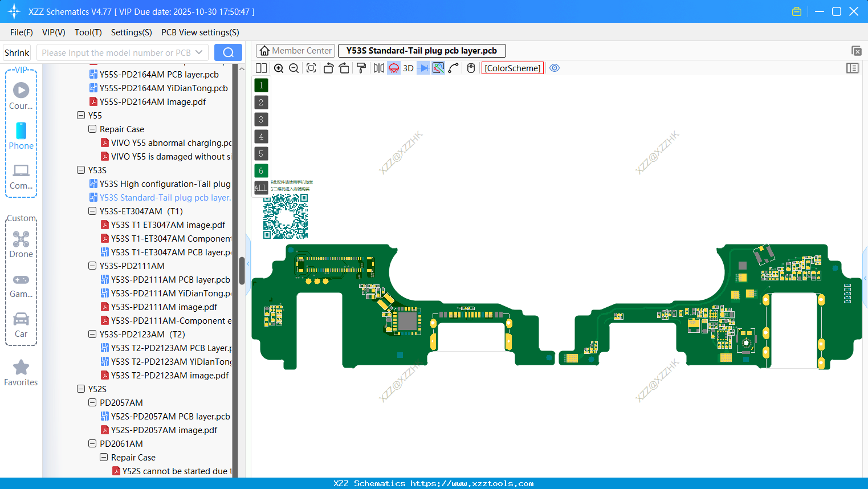Viewport: 868px width, 489px height.
Task: Click the [ColorScheme] color settings control
Action: tap(512, 68)
